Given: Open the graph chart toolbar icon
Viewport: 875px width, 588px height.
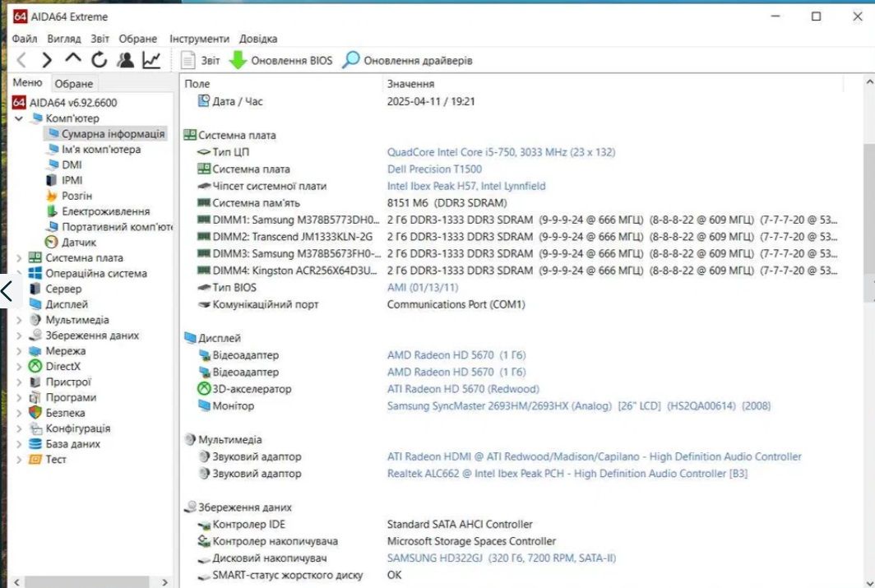Looking at the screenshot, I should (151, 60).
